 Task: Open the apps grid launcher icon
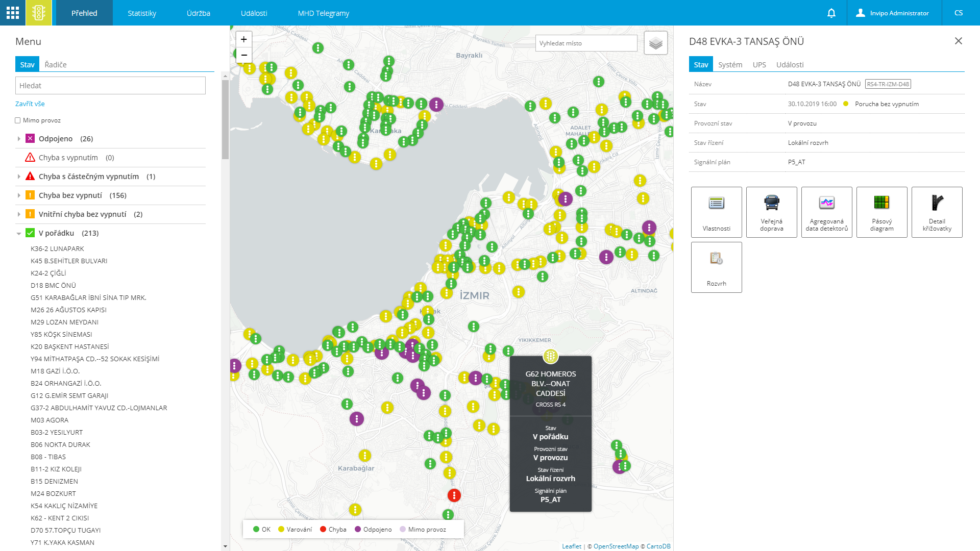13,13
